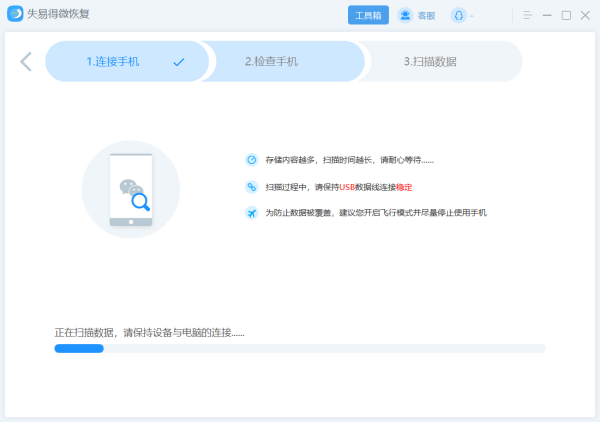Go back with the left arrow
Viewport: 600px width, 422px height.
(x=26, y=62)
